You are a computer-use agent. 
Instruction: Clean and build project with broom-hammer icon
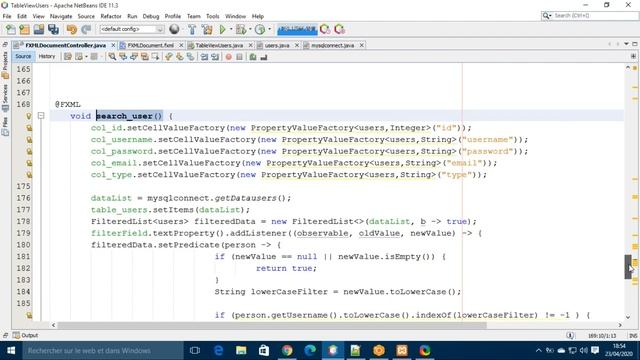207,29
